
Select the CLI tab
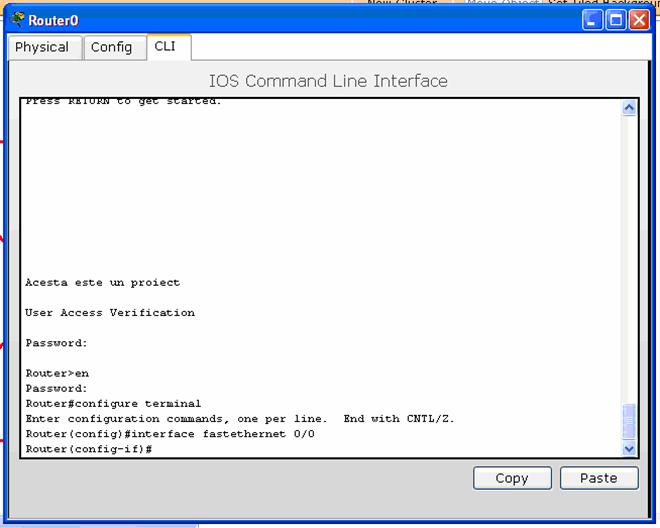tap(165, 46)
